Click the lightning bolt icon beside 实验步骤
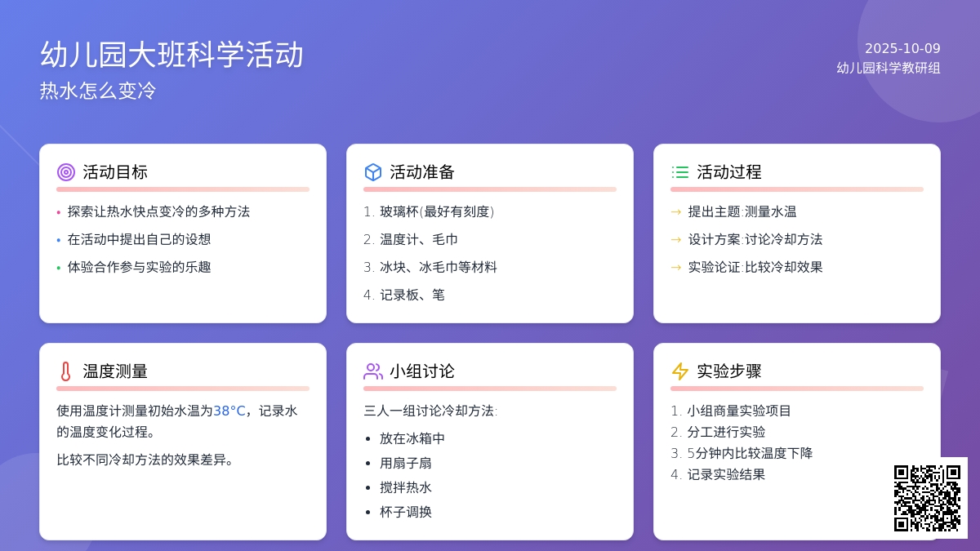Viewport: 980px width, 551px height. point(680,371)
